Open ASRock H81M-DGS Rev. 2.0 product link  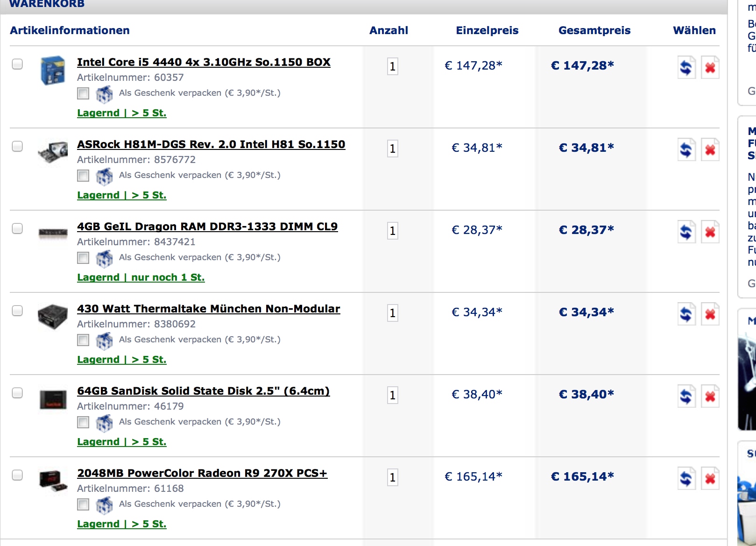(x=211, y=144)
